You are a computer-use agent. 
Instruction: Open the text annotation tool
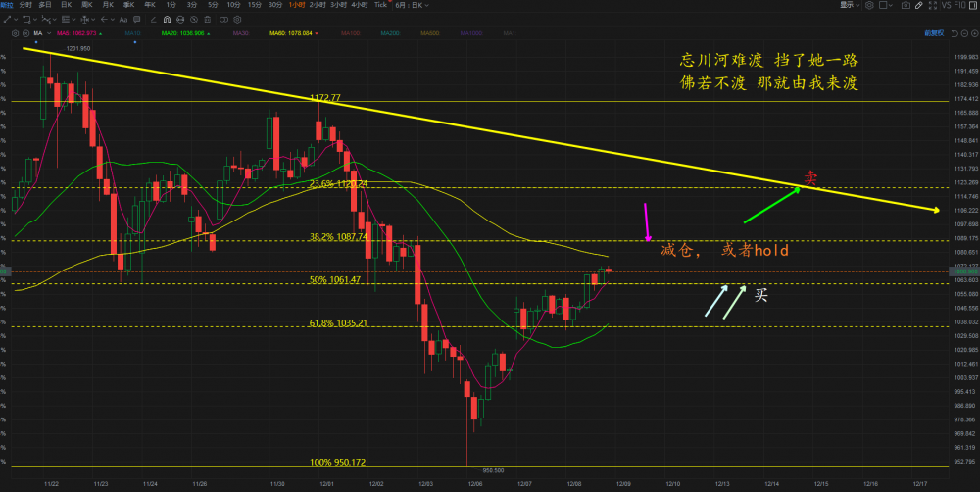pyautogui.click(x=123, y=20)
